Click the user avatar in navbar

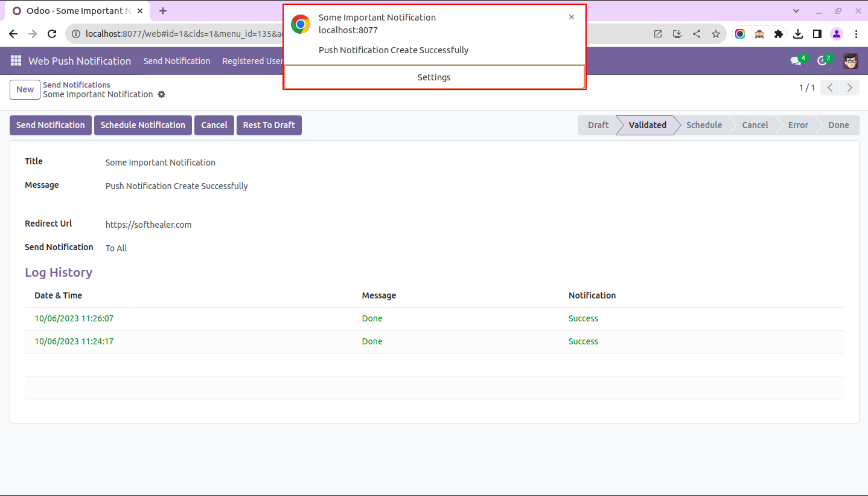coord(850,61)
